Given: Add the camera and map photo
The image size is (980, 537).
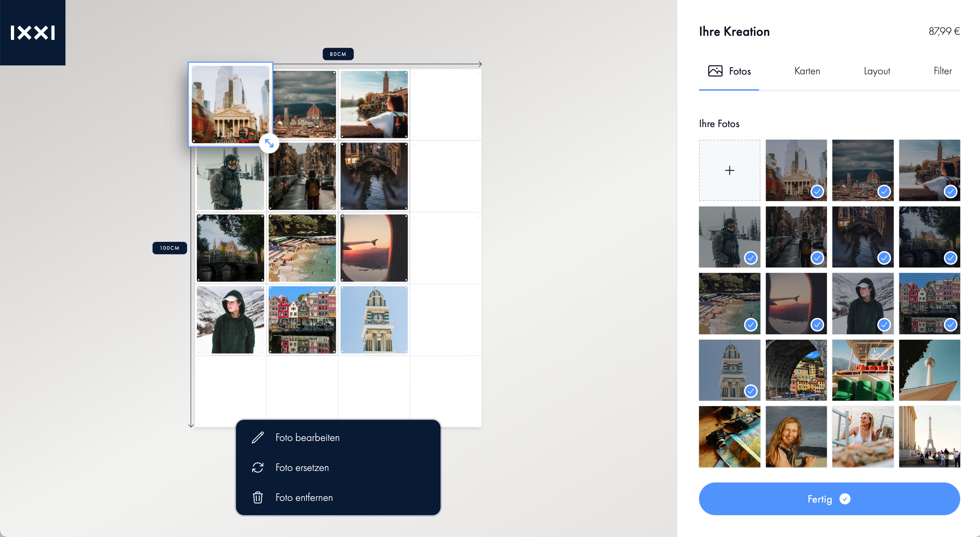Looking at the screenshot, I should point(729,437).
